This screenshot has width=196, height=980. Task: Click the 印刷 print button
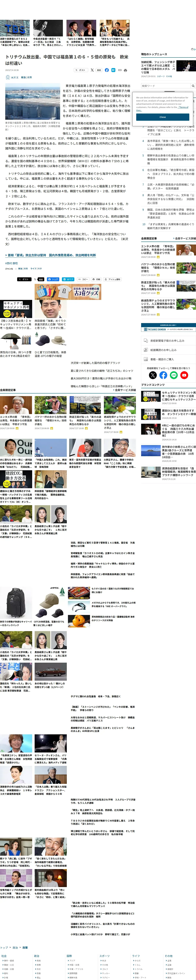tap(97, 279)
